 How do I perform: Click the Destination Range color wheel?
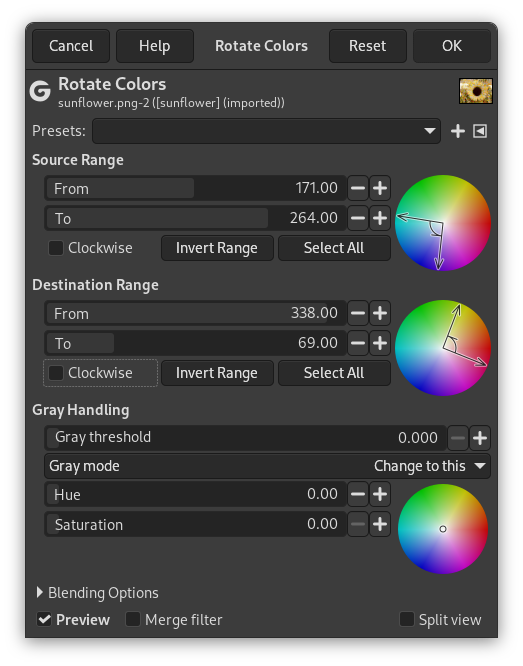443,348
